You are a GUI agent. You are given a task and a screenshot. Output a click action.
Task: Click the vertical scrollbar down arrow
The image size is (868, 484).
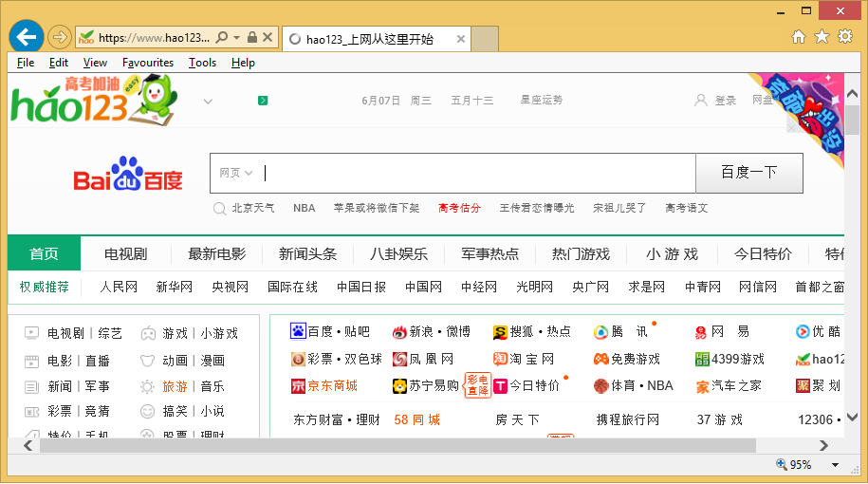(853, 417)
